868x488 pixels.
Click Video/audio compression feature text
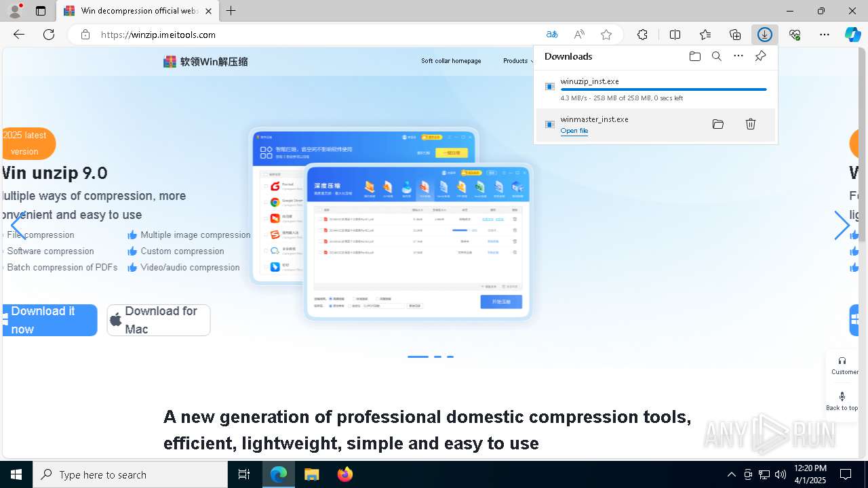click(190, 267)
